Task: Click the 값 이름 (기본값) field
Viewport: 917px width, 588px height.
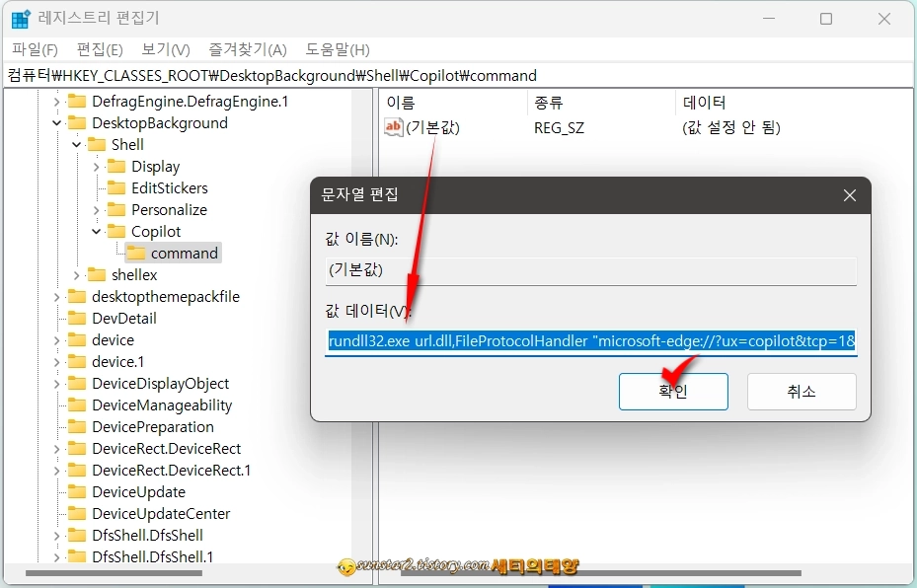Action: click(590, 270)
